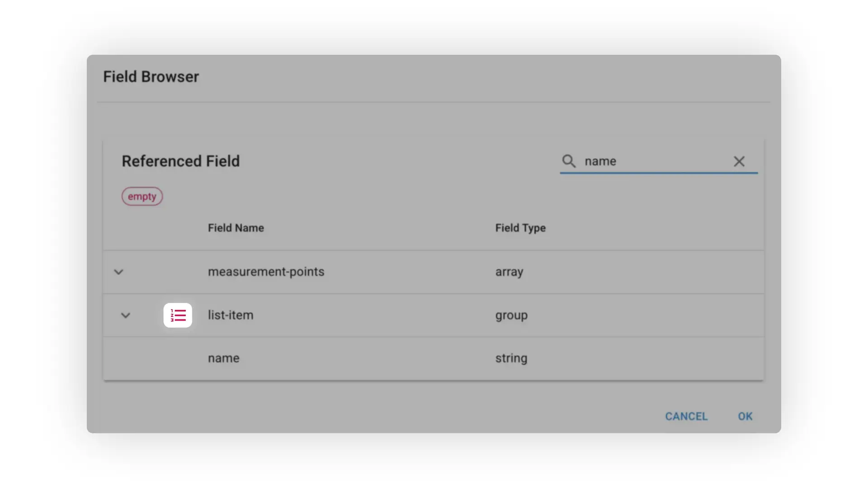This screenshot has width=868, height=488.
Task: Collapse the list-item group chevron
Action: click(x=126, y=315)
